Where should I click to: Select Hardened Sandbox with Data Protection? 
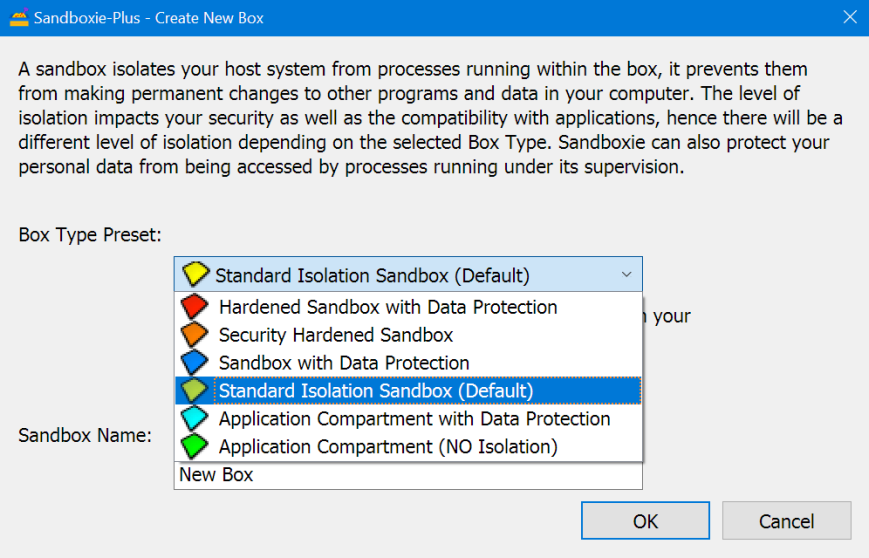pyautogui.click(x=388, y=307)
